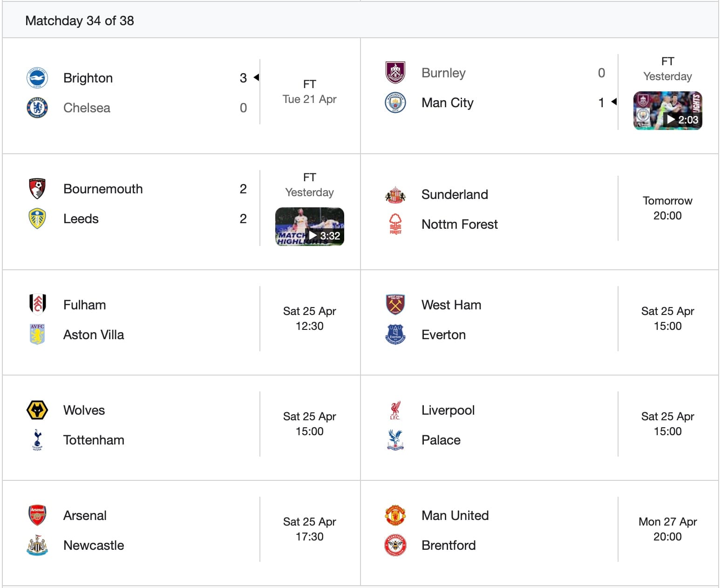This screenshot has width=721, height=588.
Task: Play the Burnley vs Man City highlights video
Action: coord(667,111)
